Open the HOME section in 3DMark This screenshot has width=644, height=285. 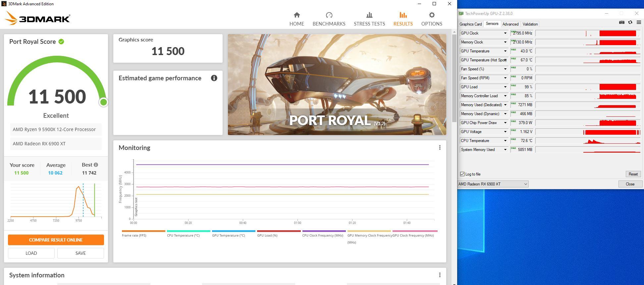click(296, 19)
